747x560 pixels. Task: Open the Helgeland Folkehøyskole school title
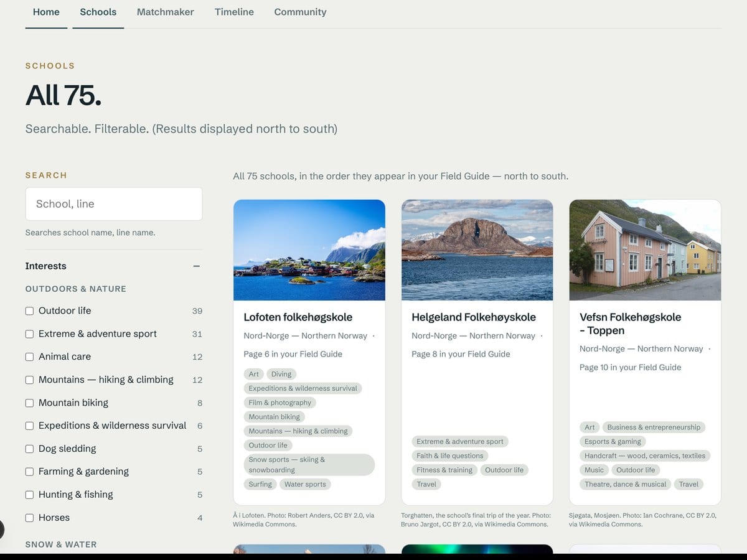tap(474, 317)
